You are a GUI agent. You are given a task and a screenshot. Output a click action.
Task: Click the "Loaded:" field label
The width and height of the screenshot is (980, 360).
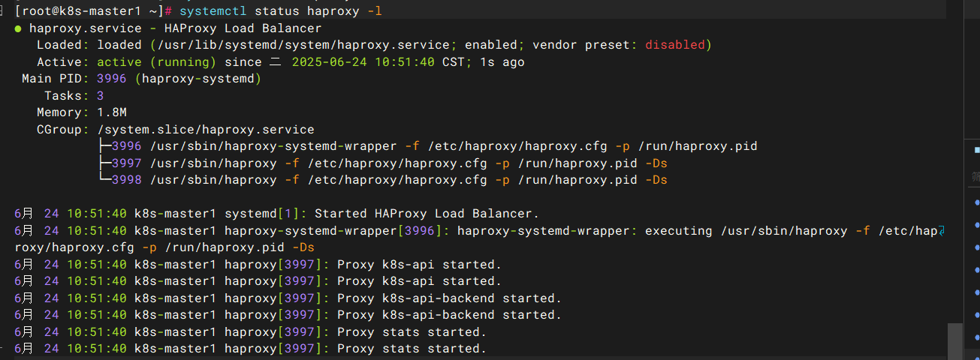pyautogui.click(x=63, y=45)
